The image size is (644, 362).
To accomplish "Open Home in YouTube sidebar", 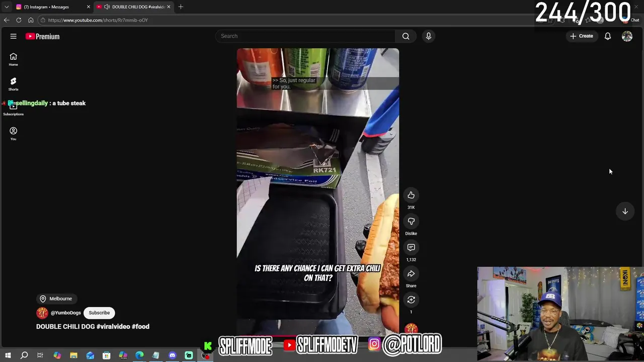I will click(x=14, y=59).
